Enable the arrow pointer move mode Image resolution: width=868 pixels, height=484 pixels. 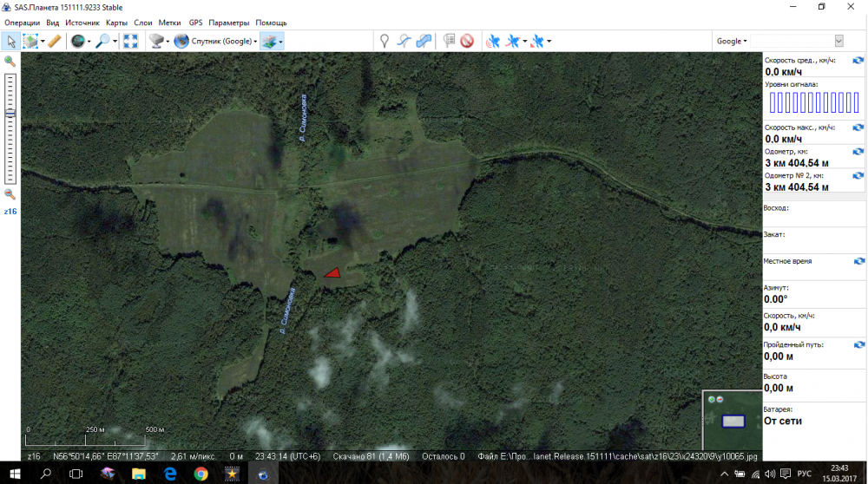coord(11,41)
